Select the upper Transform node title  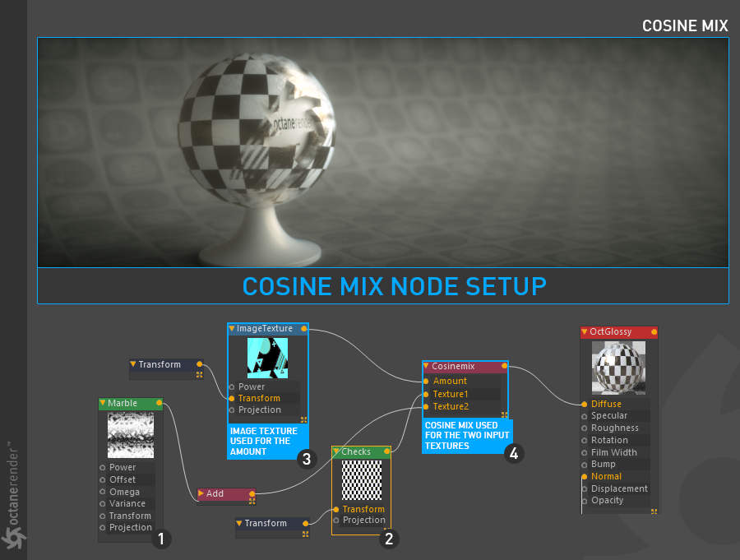[160, 364]
